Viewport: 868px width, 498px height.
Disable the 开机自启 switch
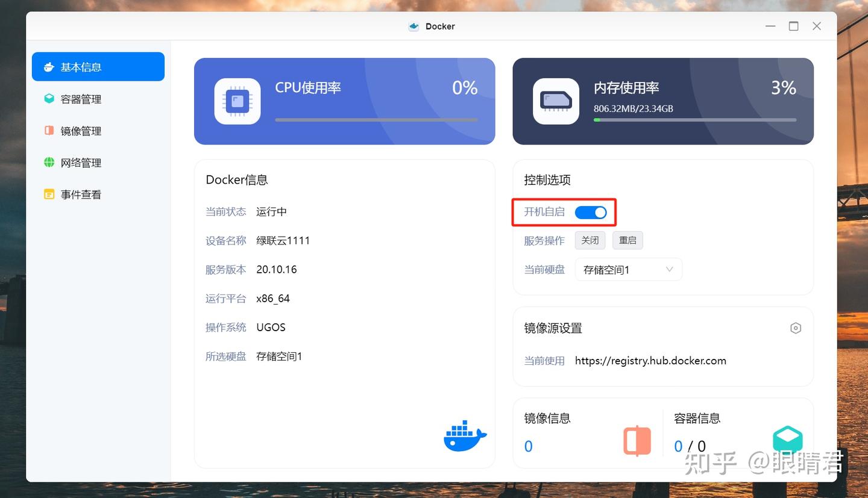[593, 212]
